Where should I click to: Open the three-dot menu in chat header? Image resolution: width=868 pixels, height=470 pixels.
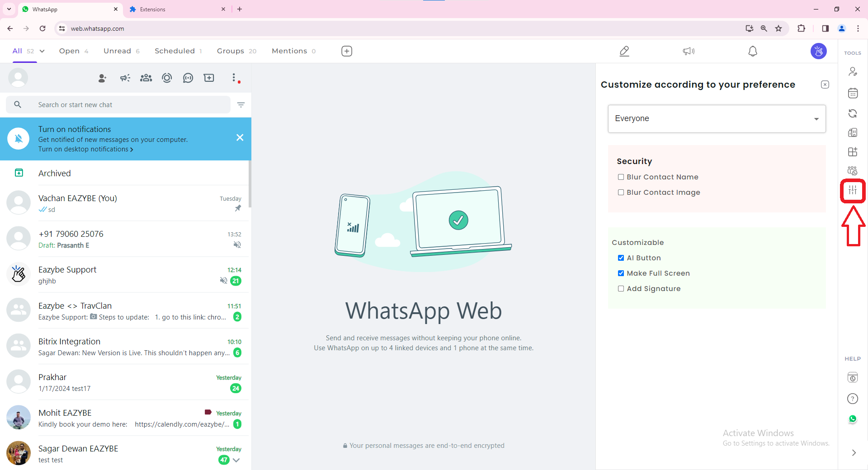[x=234, y=78]
